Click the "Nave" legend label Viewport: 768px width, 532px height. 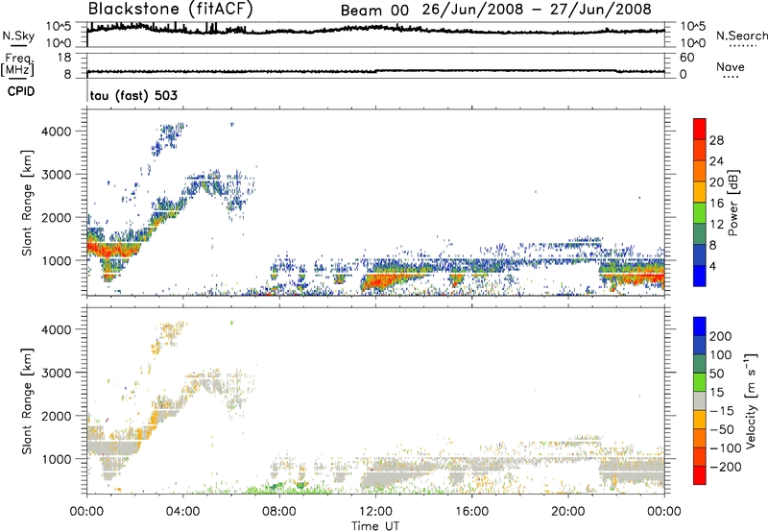731,66
